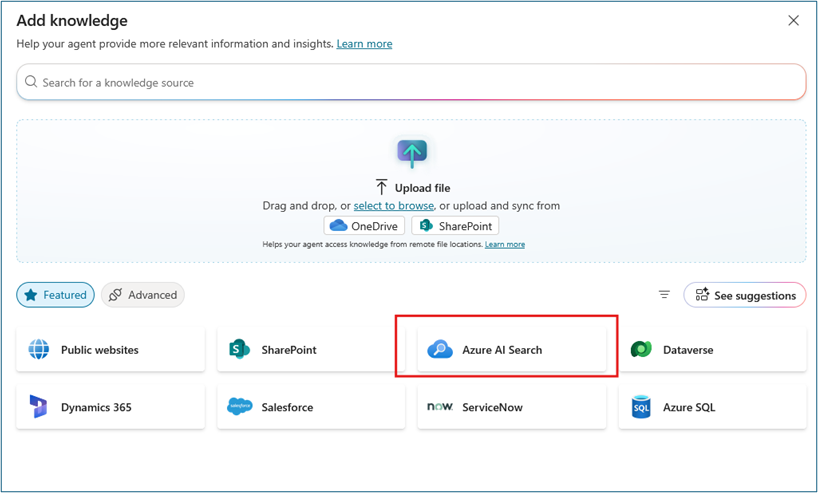Click the connector icon on Advanced tab
This screenshot has width=818, height=493.
(115, 295)
